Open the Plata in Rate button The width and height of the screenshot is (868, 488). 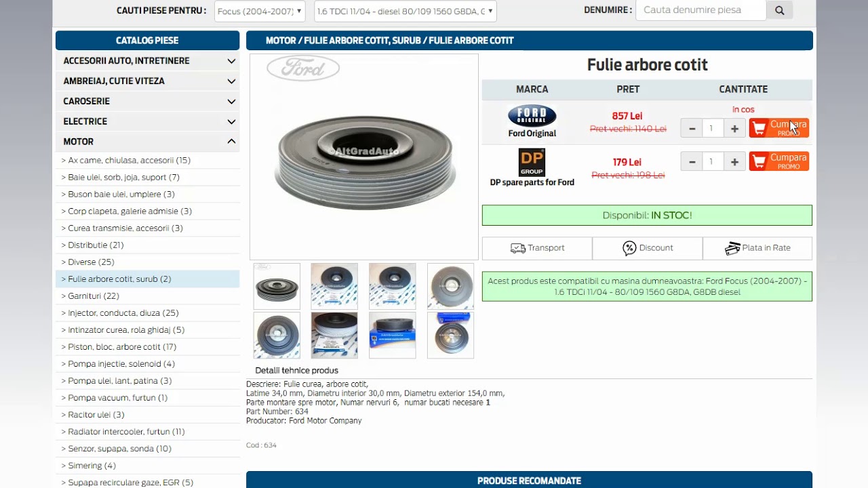[x=757, y=248]
